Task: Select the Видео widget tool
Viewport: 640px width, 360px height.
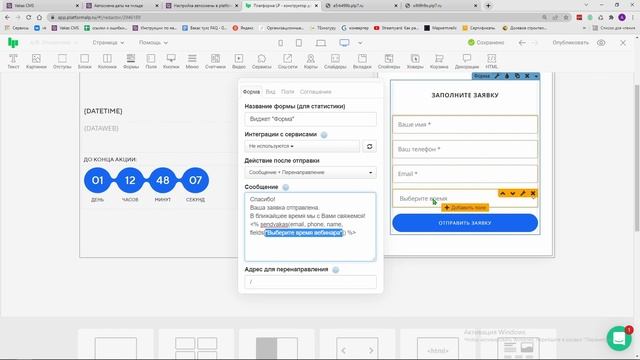Action: (239, 61)
